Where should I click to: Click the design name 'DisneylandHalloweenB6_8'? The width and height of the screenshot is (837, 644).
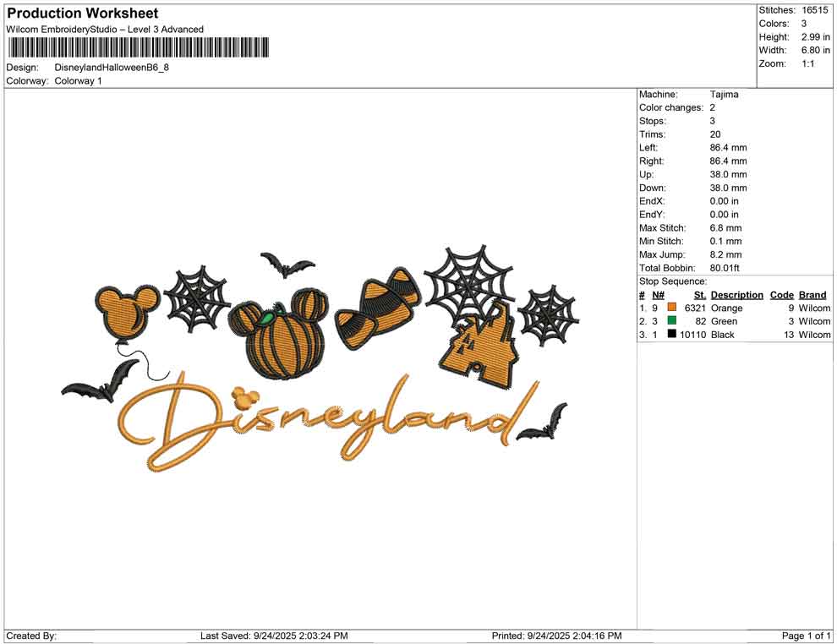tap(112, 68)
